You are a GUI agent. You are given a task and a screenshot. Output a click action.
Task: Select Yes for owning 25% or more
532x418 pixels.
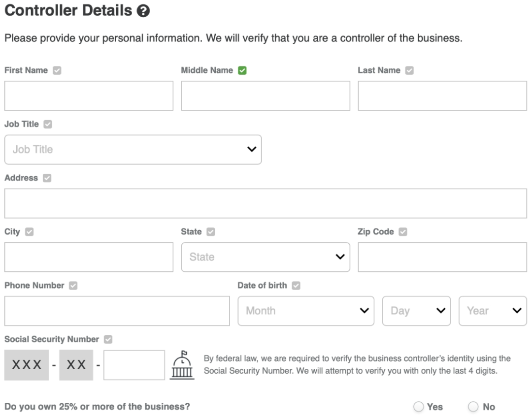419,407
